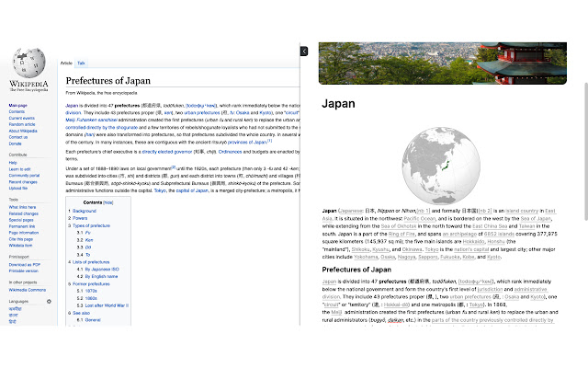588x368 pixels.
Task: Open Lost after World War II entry
Action: click(107, 305)
